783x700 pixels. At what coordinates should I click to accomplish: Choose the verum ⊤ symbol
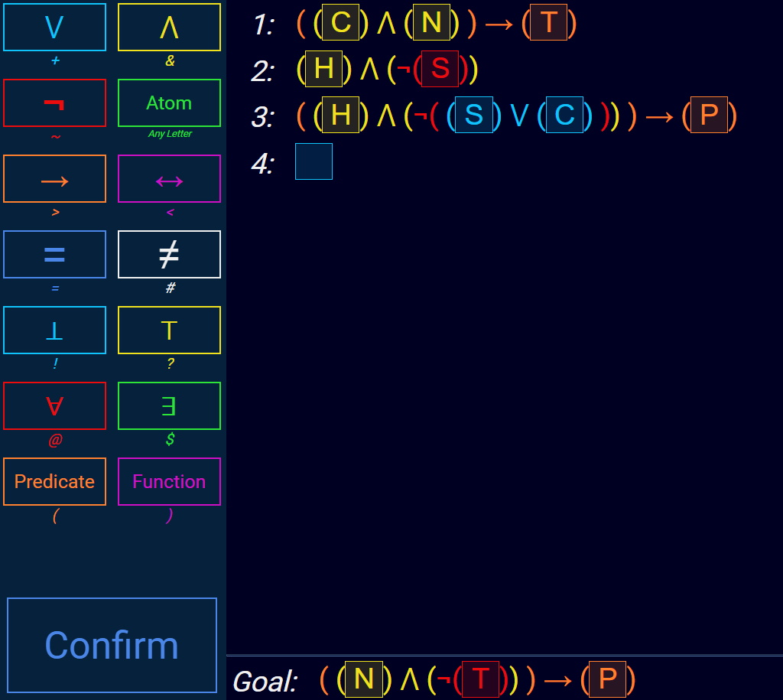[x=169, y=330]
